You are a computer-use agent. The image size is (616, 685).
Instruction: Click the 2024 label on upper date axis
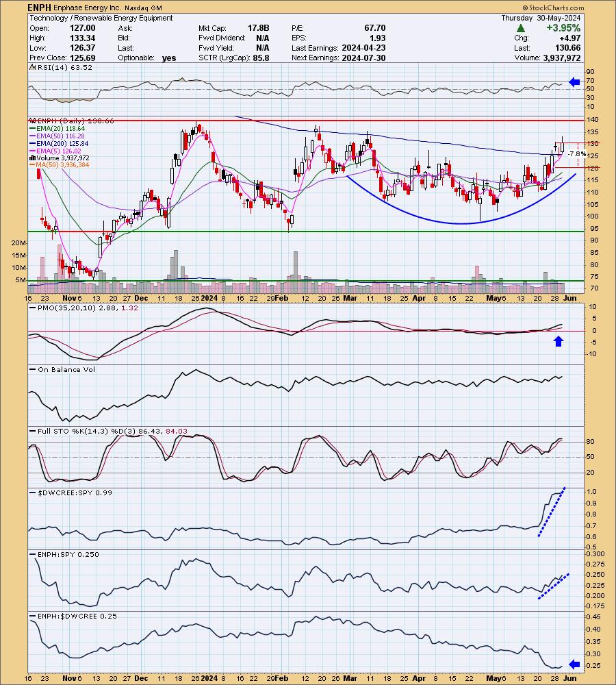point(209,298)
